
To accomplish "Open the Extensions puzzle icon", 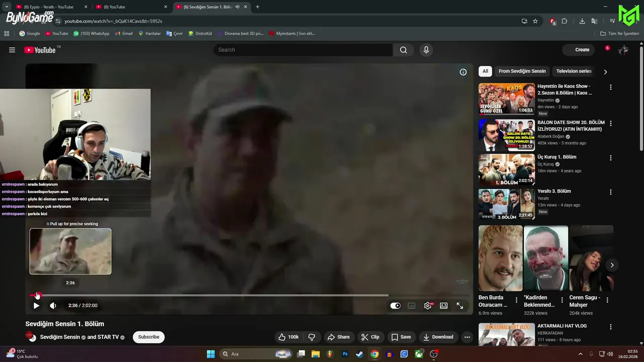I will point(564,21).
